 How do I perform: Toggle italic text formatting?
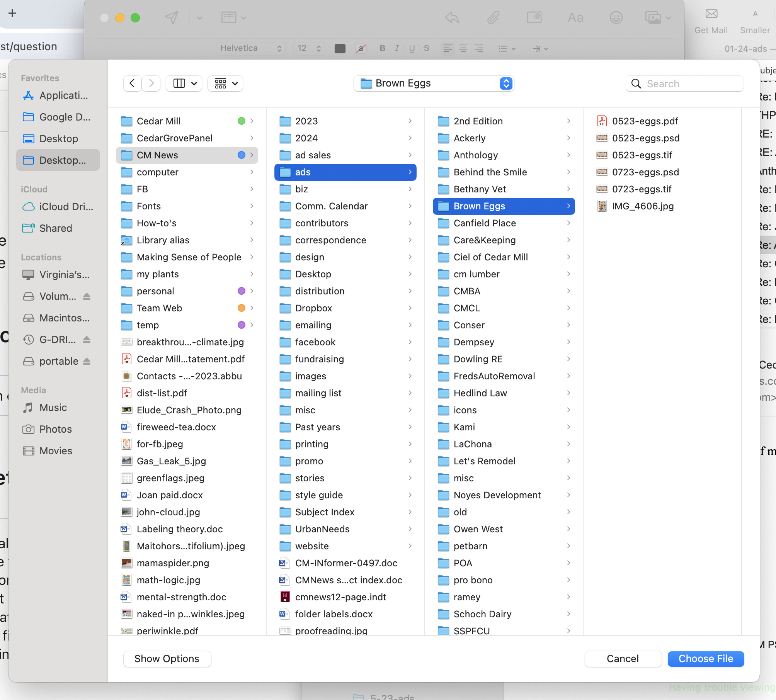coord(397,48)
